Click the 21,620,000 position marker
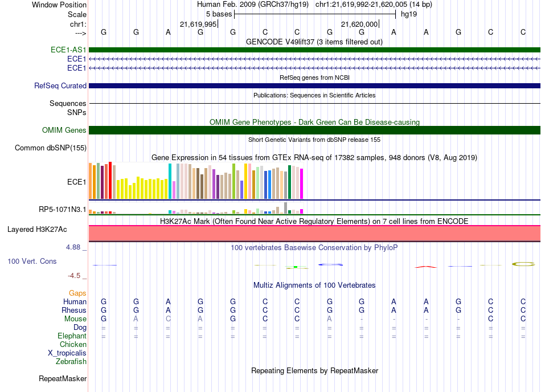The width and height of the screenshot is (541, 392). [359, 24]
